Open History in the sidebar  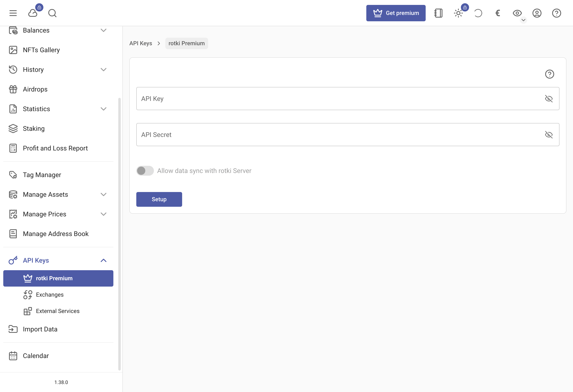[58, 70]
